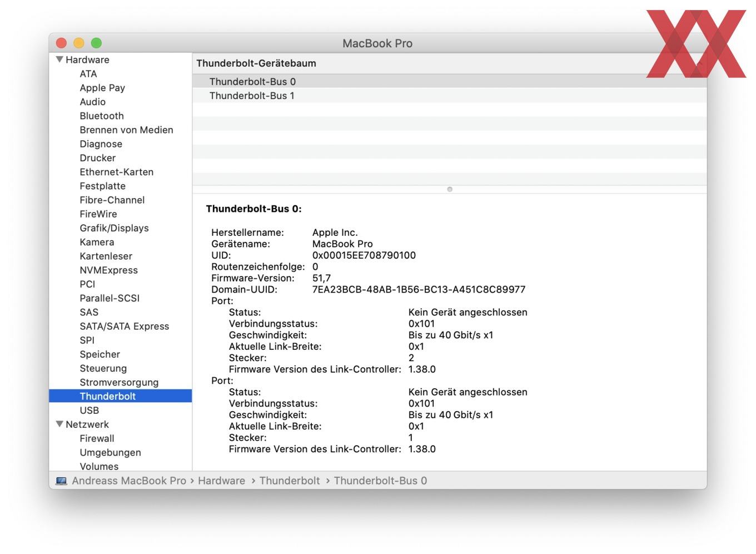Screen dimensions: 756x554
Task: Click the Domain-UUID value text
Action: point(419,289)
